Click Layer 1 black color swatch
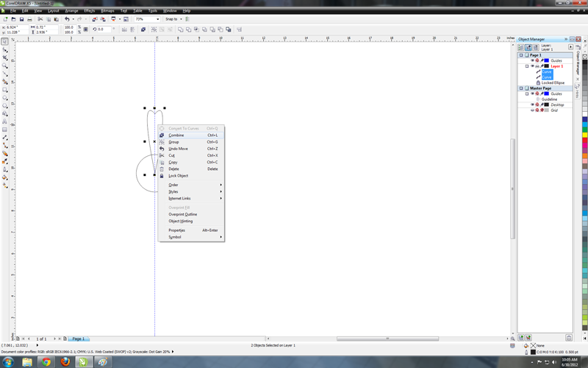Screen dimensions: 588x368 coord(547,66)
